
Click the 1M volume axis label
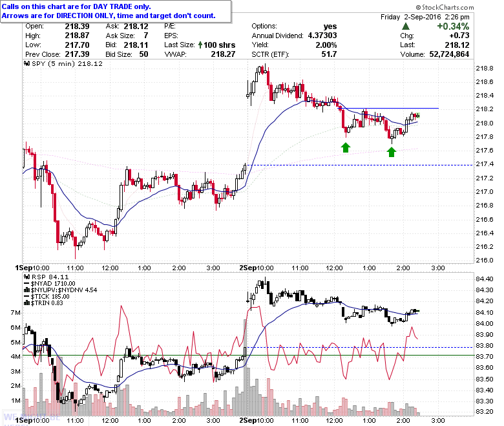pos(16,401)
